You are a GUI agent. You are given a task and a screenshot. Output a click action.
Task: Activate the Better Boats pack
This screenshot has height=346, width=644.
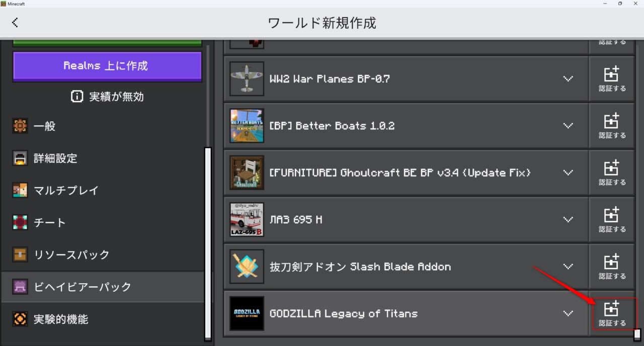pyautogui.click(x=612, y=126)
